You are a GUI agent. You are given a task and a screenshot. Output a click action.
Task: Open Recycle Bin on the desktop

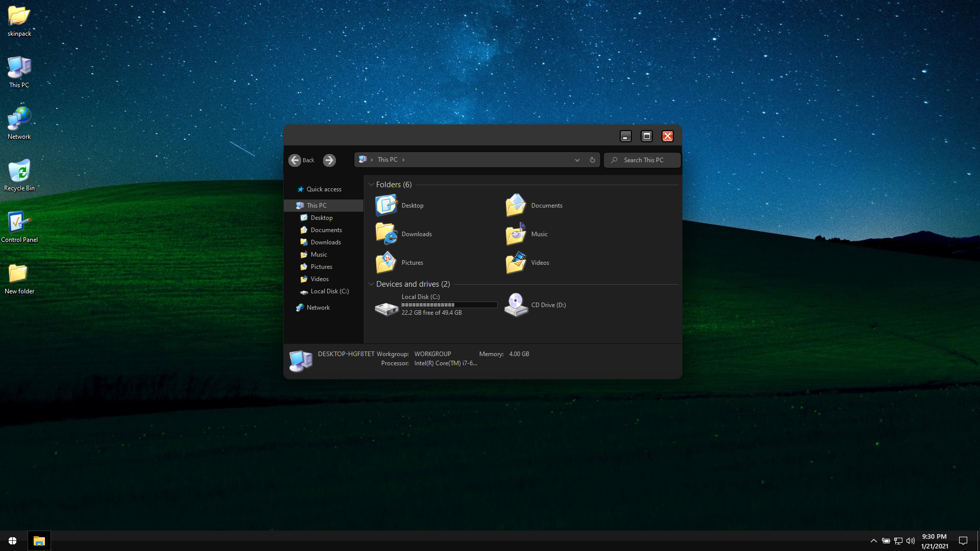pyautogui.click(x=19, y=171)
